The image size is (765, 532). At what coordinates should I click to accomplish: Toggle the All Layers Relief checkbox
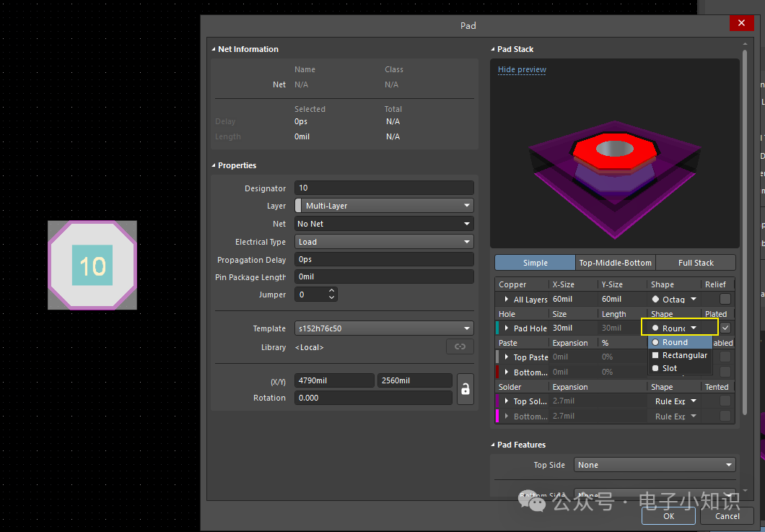[725, 299]
